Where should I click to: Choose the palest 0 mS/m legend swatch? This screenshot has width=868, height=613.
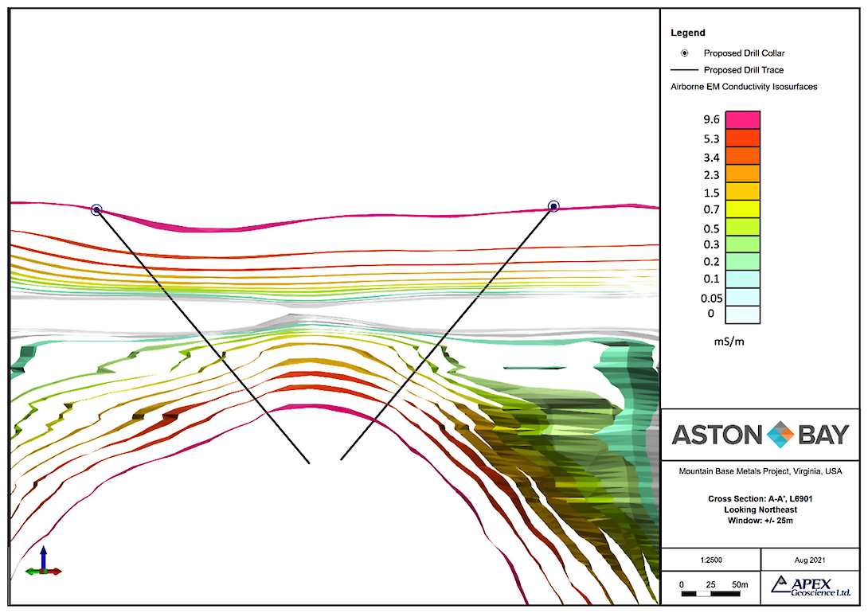742,314
